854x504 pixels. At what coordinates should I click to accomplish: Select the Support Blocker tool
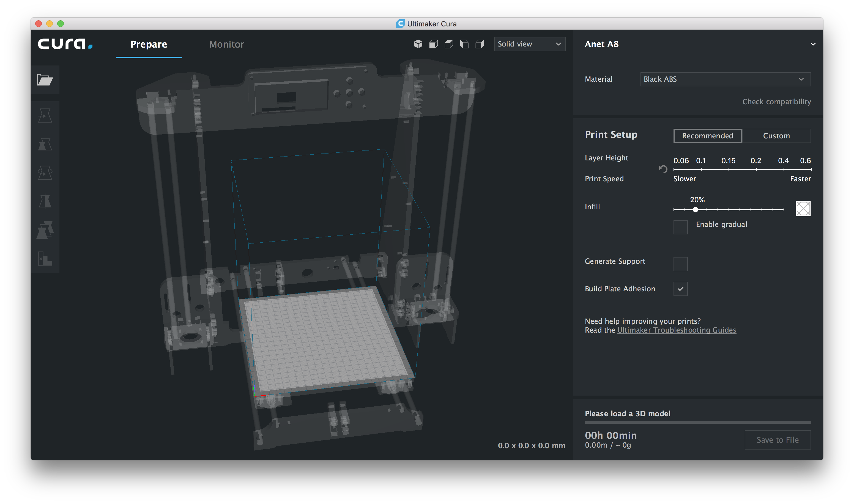pyautogui.click(x=45, y=258)
